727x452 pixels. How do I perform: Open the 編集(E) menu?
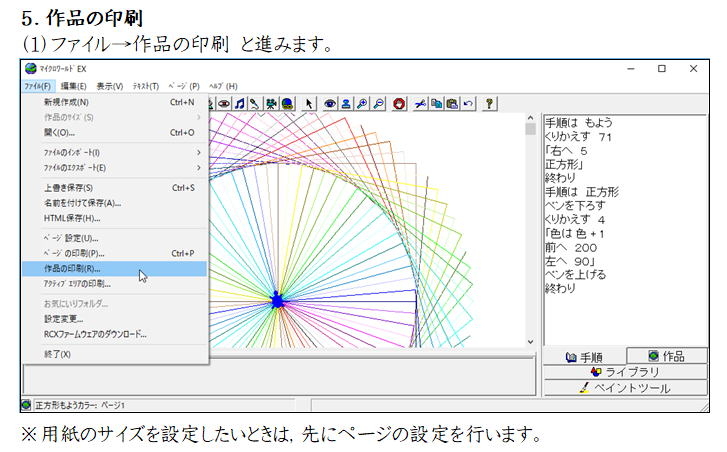point(73,86)
